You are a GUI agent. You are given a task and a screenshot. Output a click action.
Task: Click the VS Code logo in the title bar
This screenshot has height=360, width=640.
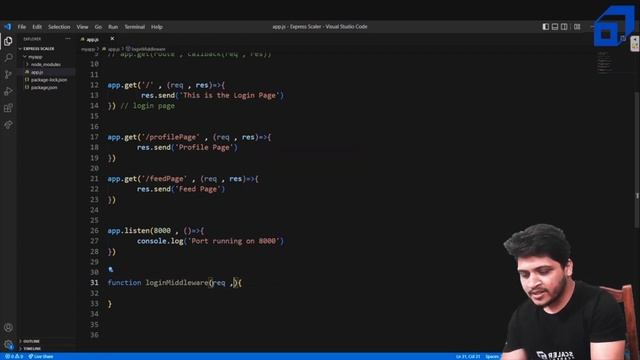click(8, 27)
